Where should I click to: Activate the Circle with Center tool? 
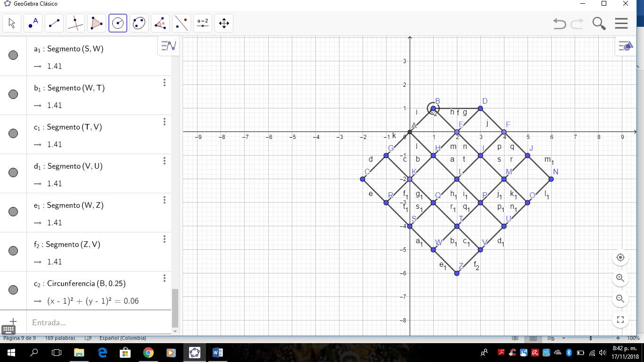tap(117, 23)
